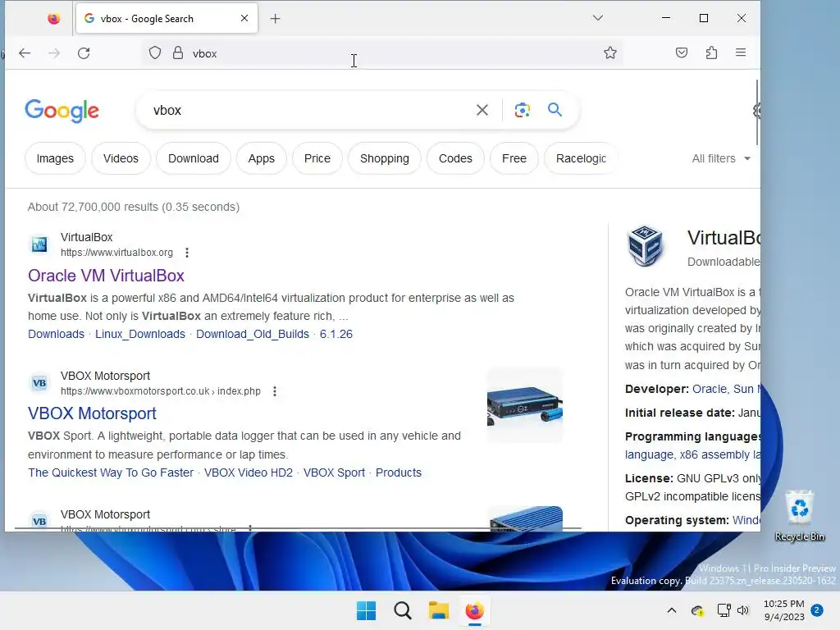Apply the Download filter chip
The height and width of the screenshot is (630, 840).
[194, 158]
